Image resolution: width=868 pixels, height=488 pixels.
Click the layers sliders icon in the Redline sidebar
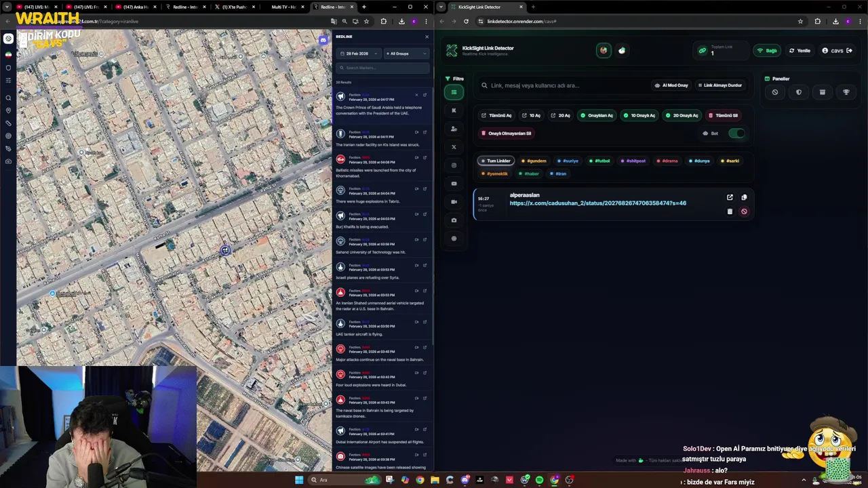tap(8, 81)
